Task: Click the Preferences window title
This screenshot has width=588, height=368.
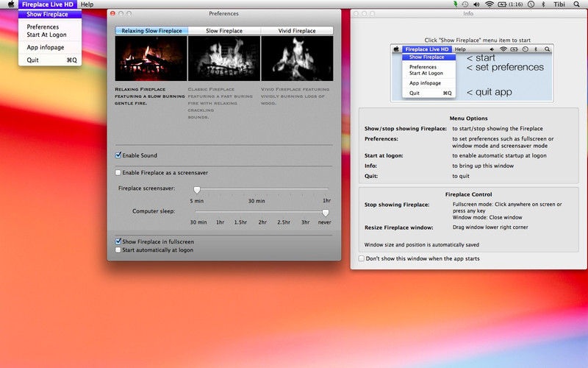Action: (x=224, y=13)
